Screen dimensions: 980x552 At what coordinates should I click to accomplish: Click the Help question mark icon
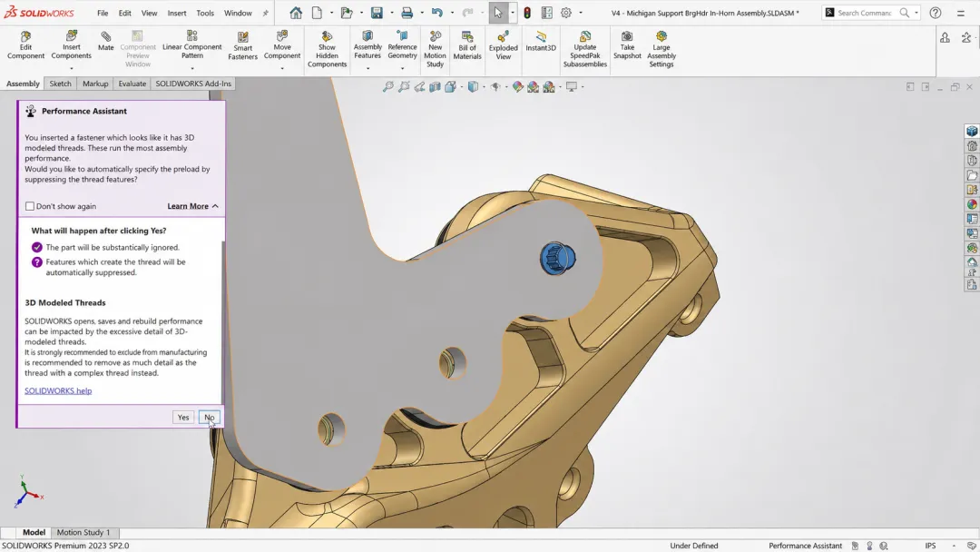point(935,13)
